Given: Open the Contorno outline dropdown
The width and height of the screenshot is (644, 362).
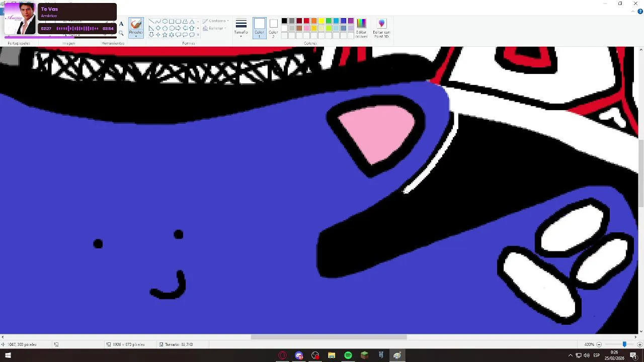Looking at the screenshot, I should (x=216, y=21).
